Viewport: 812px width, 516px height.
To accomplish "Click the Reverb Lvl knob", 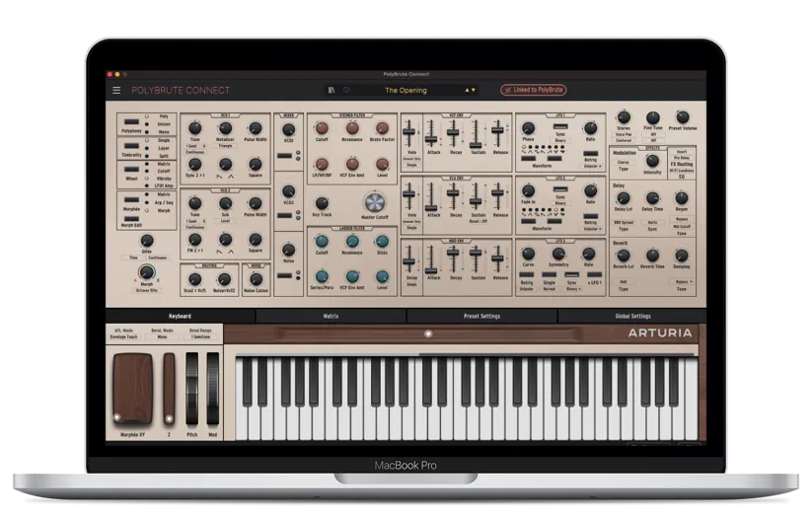I will coord(623,256).
